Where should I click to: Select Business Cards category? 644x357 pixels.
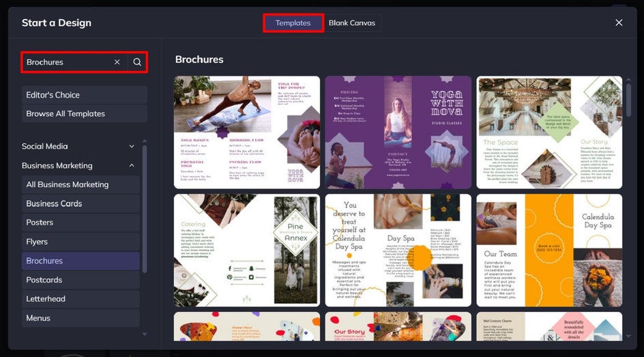(80, 203)
